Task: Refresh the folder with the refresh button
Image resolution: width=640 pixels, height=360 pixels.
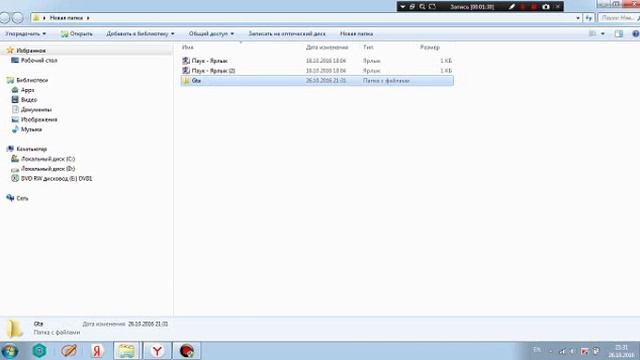Action: point(589,18)
